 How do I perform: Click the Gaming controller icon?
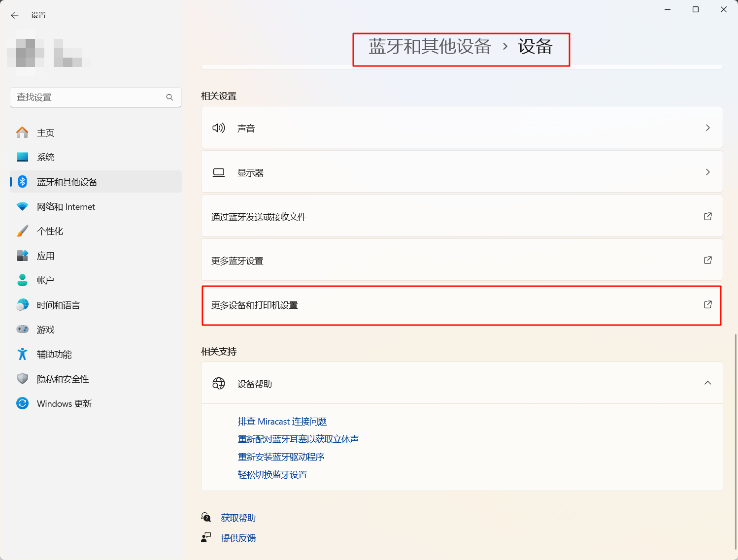click(22, 329)
